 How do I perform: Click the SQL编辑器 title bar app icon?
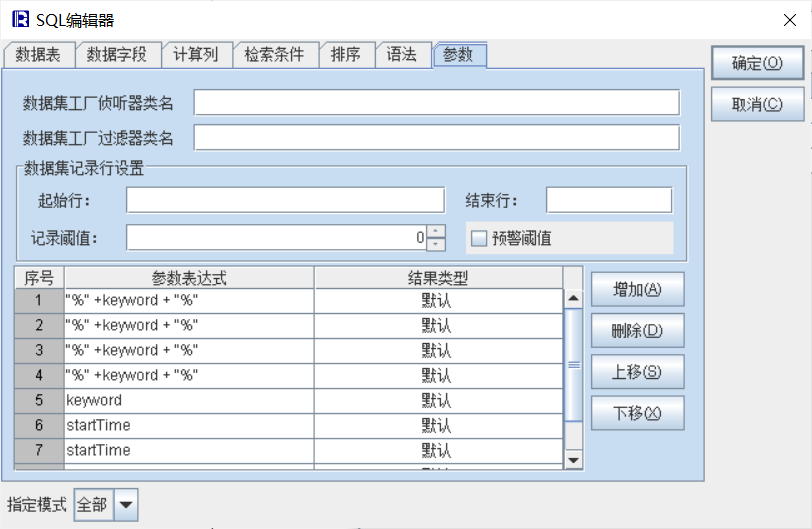[x=21, y=20]
